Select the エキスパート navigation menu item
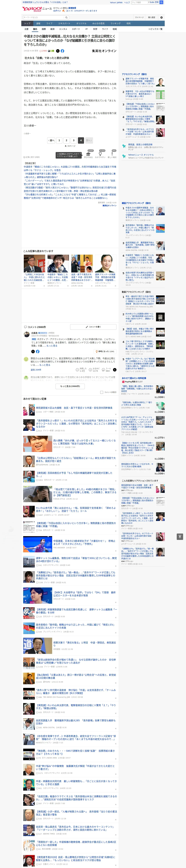Screen dimensions: 186x868 pos(64,23)
